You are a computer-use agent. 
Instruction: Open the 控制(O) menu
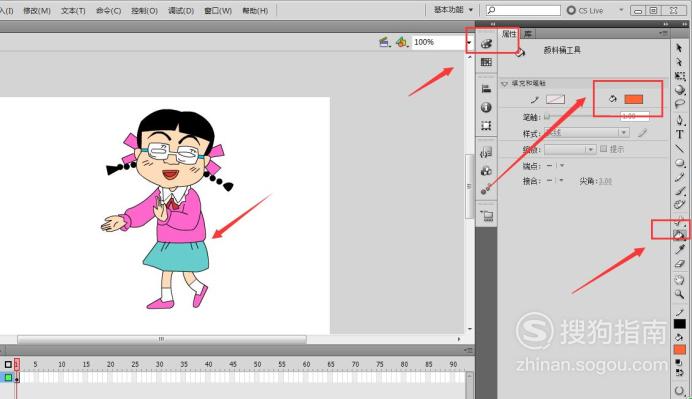144,11
